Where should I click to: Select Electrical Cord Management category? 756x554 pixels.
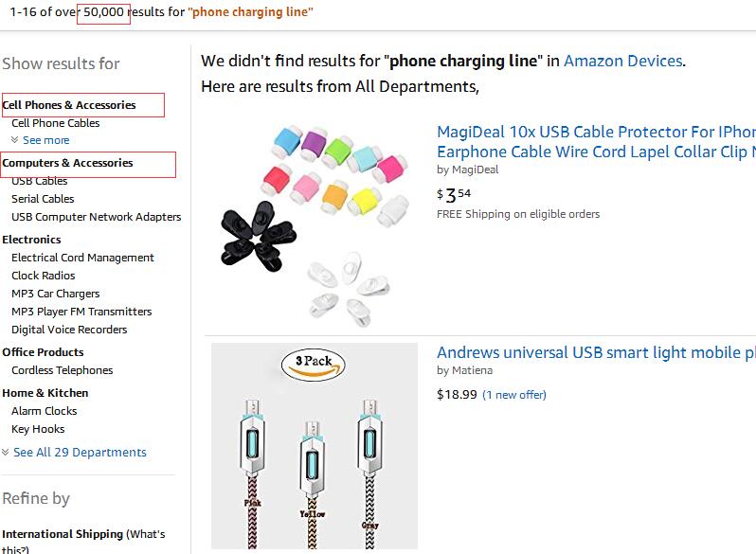tap(82, 258)
